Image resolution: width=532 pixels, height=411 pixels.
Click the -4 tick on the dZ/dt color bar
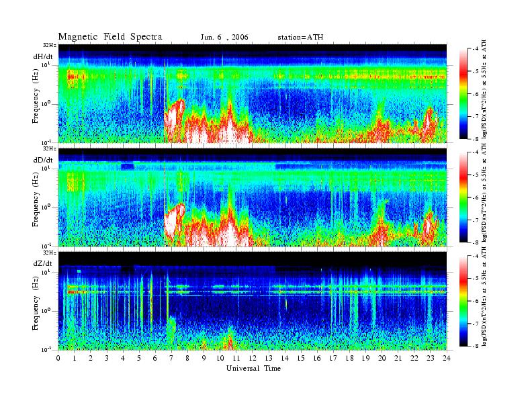476,256
